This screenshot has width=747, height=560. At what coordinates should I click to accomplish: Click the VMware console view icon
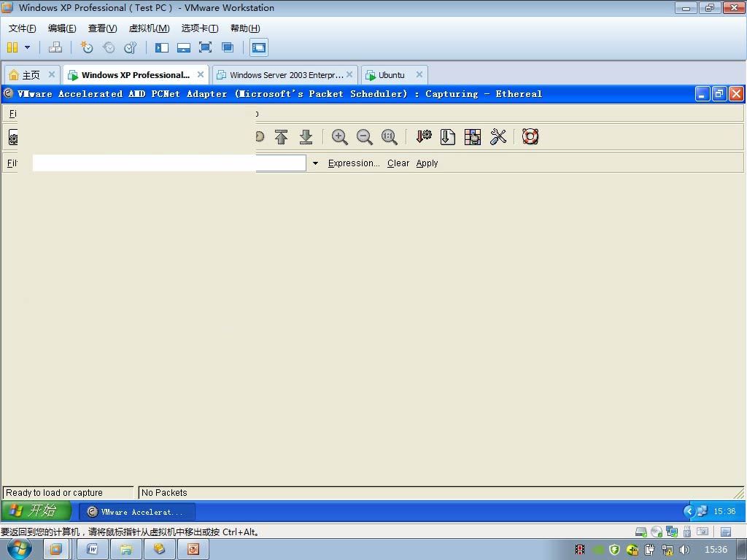point(259,47)
